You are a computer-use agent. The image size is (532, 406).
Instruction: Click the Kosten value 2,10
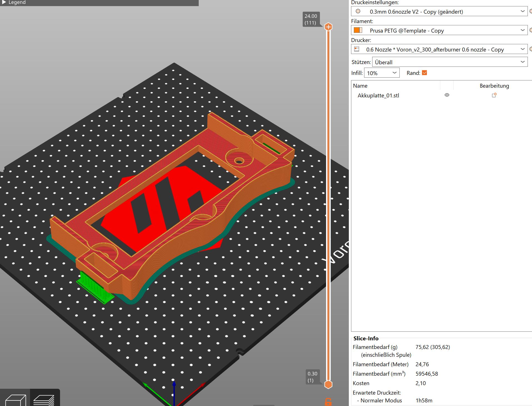[x=421, y=383]
